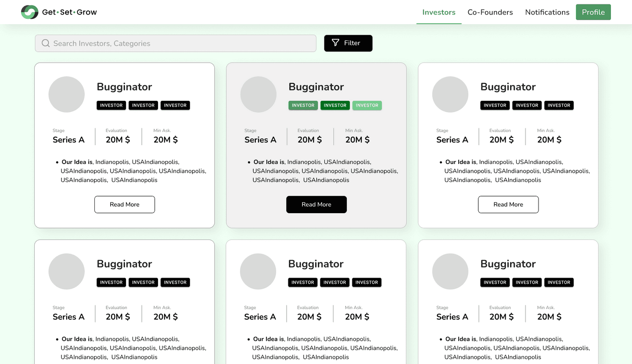Open the Investors tab
Viewport: 632px width, 364px height.
439,12
